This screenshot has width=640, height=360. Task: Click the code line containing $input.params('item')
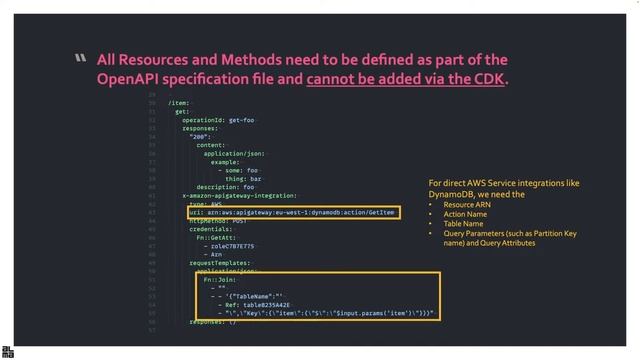tap(326, 313)
